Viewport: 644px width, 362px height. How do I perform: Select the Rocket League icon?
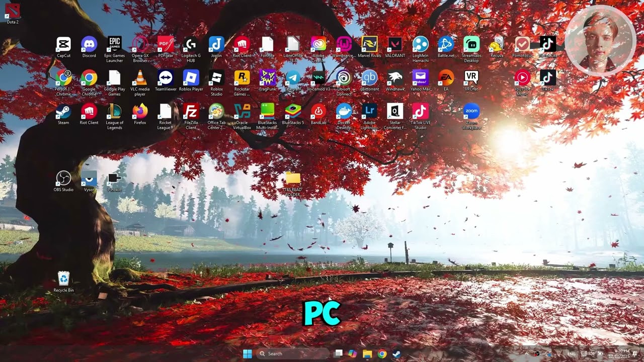click(166, 116)
